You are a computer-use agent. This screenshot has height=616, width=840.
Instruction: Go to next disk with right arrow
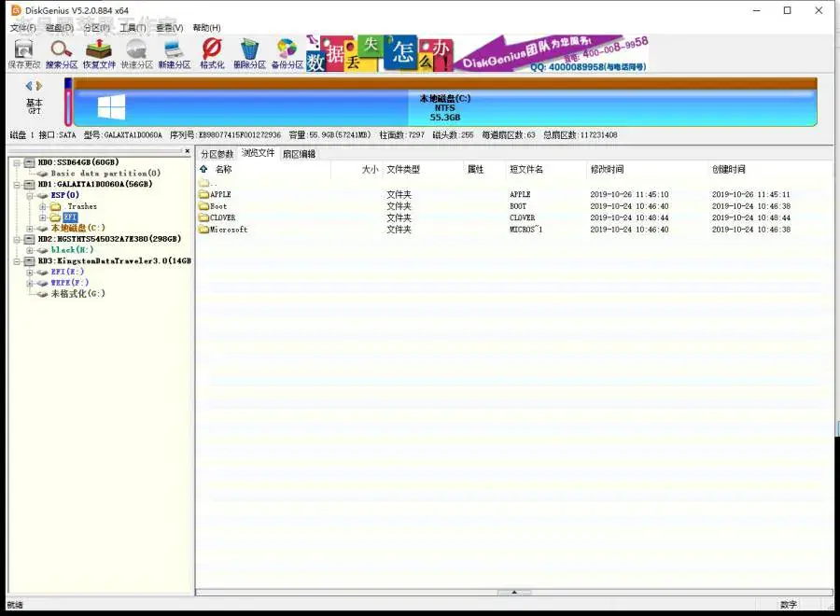38,86
